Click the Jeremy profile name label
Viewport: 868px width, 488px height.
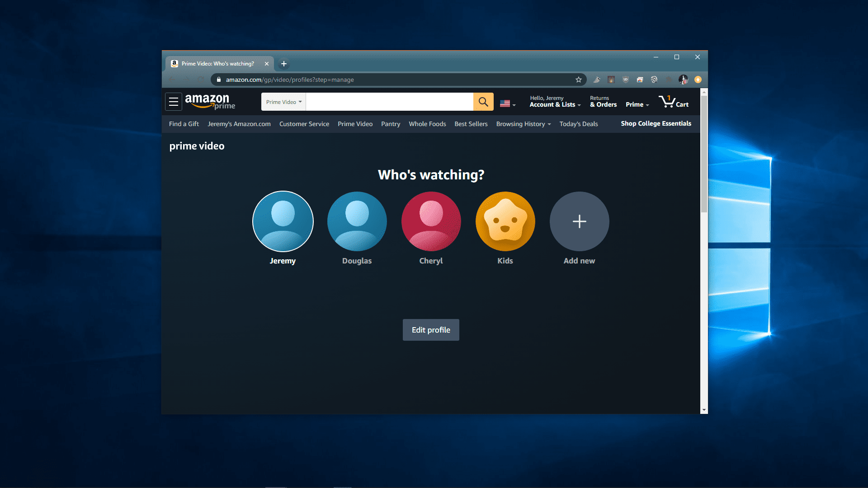click(283, 261)
